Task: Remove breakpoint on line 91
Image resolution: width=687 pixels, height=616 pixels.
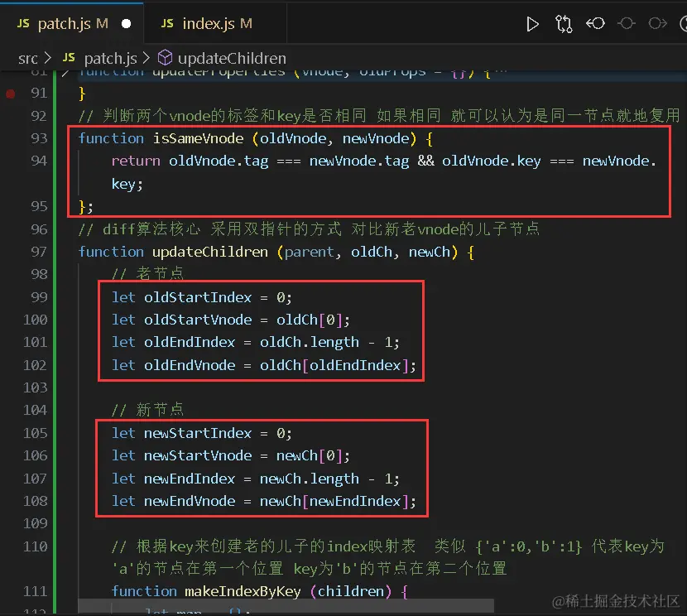Action: coord(10,94)
